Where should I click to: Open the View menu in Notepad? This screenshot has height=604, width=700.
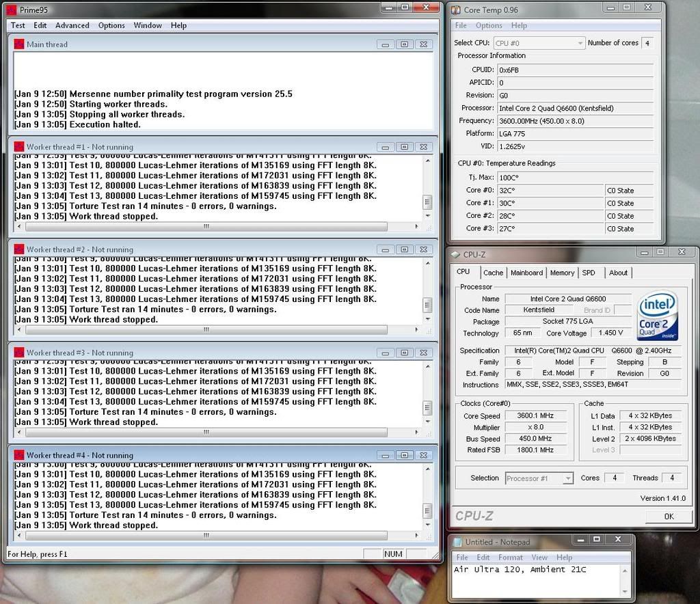click(539, 557)
